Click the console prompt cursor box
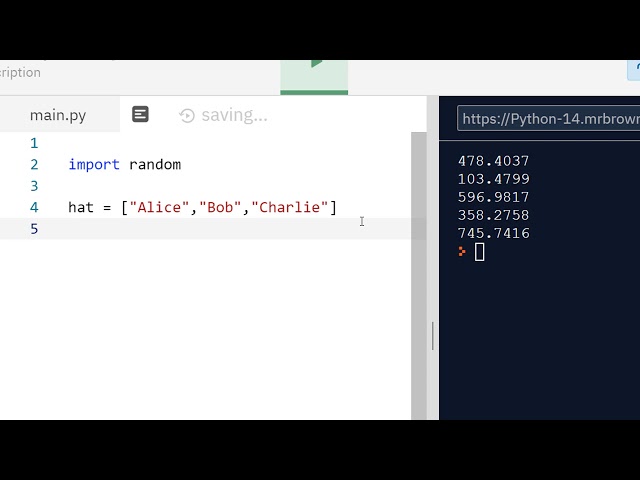Screen dimensions: 640x480 click(x=480, y=252)
